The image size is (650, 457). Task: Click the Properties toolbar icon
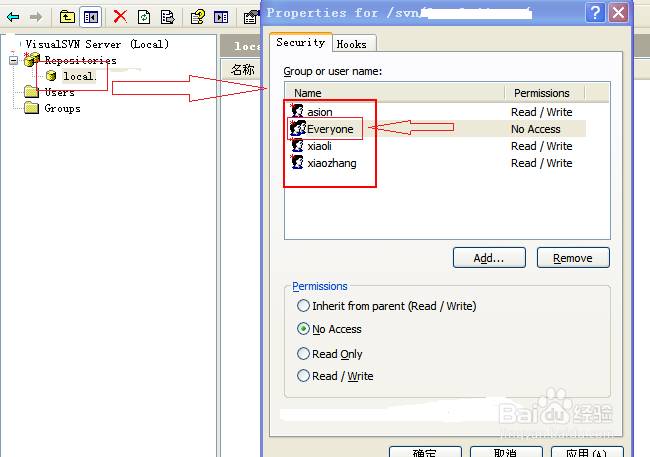pyautogui.click(x=252, y=17)
